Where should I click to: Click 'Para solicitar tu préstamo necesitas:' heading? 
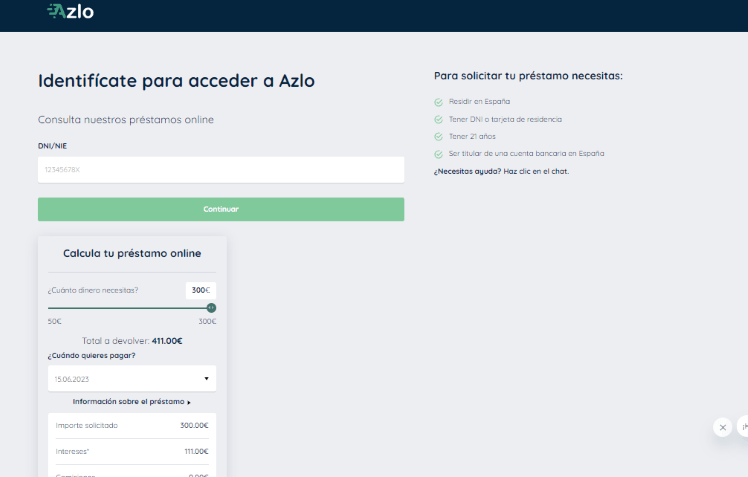[x=529, y=76]
